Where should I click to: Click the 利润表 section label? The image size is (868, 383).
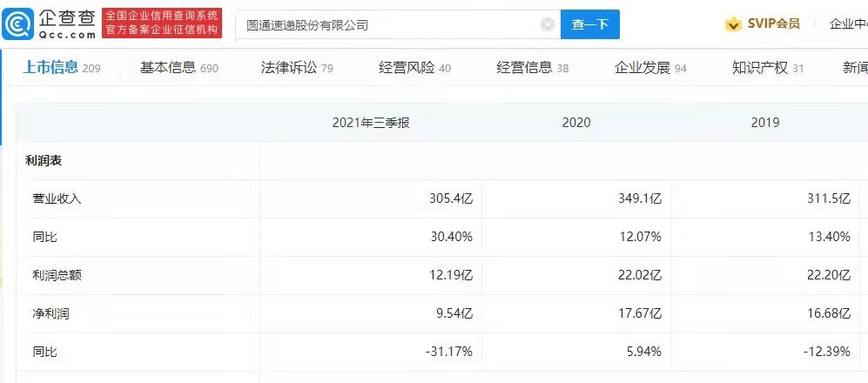click(44, 161)
